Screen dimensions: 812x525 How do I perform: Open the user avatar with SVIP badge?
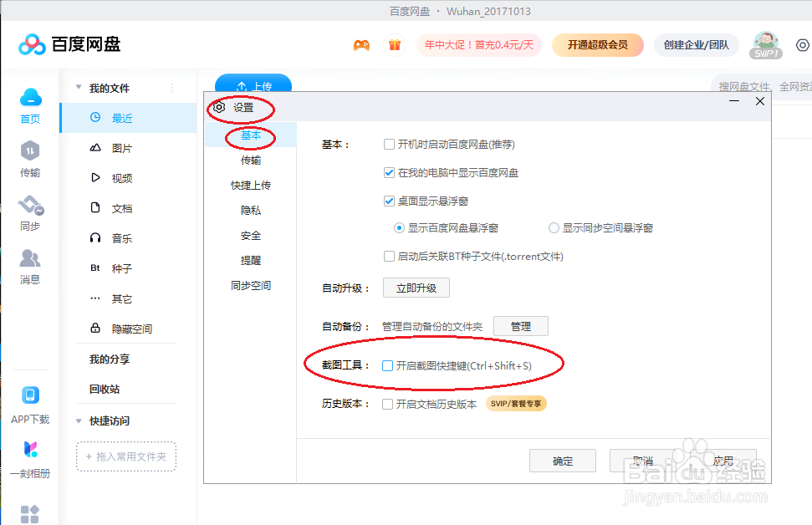click(766, 45)
